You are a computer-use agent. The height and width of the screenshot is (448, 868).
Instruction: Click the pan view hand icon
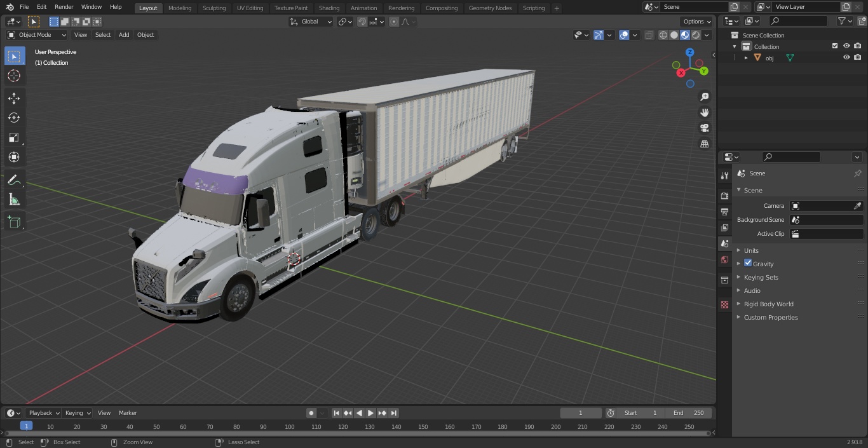pos(704,112)
